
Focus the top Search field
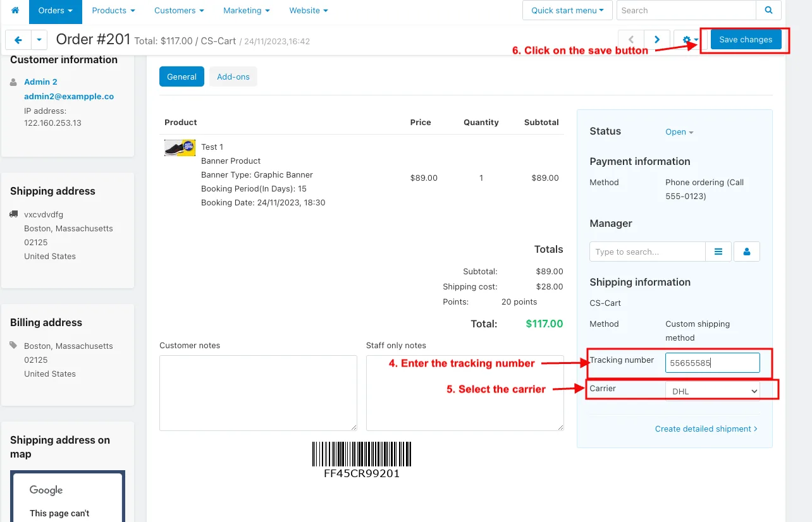pyautogui.click(x=686, y=10)
